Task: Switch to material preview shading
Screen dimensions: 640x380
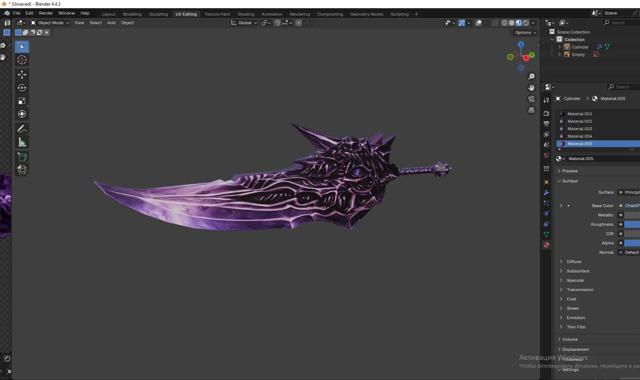Action: pyautogui.click(x=519, y=23)
